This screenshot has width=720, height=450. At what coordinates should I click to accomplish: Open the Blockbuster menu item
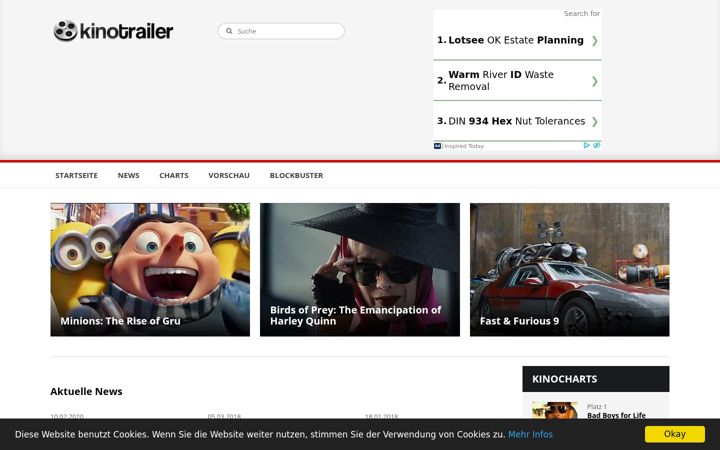(x=296, y=175)
